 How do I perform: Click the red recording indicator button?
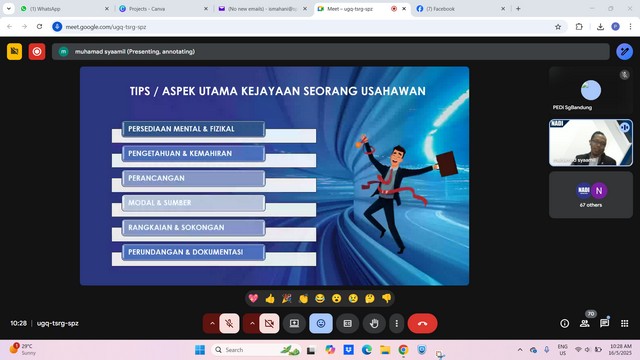coord(37,51)
